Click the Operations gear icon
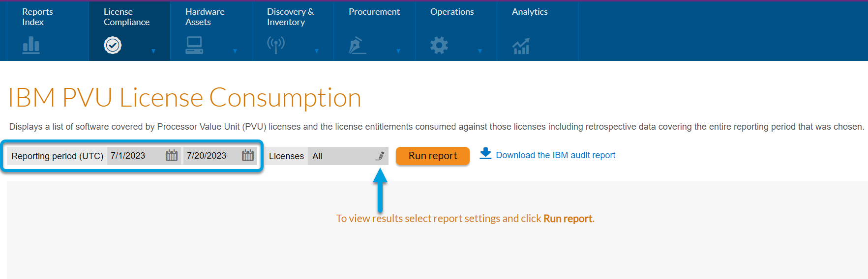The image size is (868, 279). click(x=439, y=46)
